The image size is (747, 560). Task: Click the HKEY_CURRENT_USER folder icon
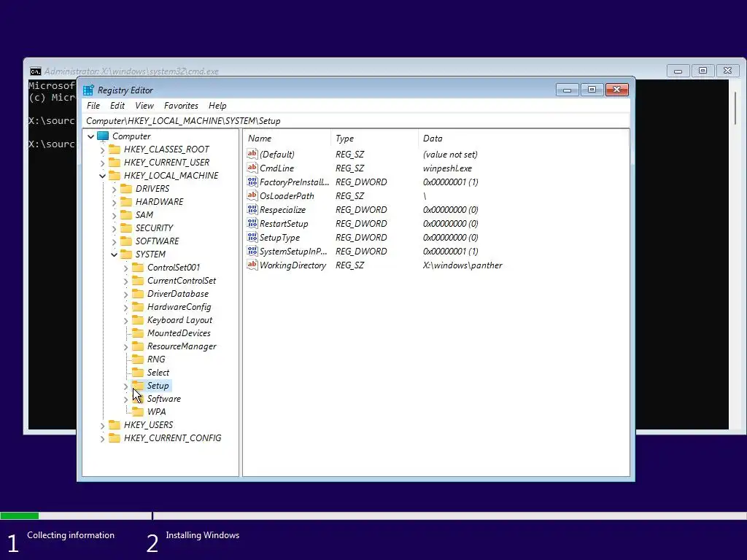[115, 163]
